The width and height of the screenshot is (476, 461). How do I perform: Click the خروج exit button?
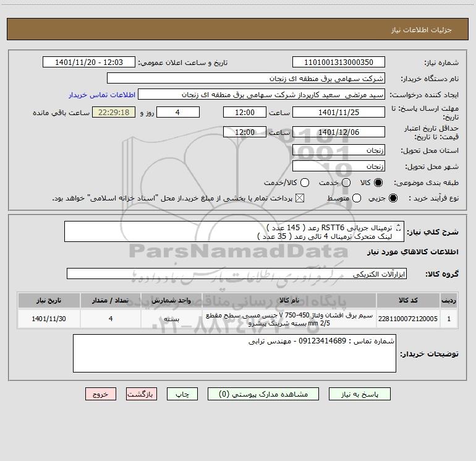(x=101, y=394)
